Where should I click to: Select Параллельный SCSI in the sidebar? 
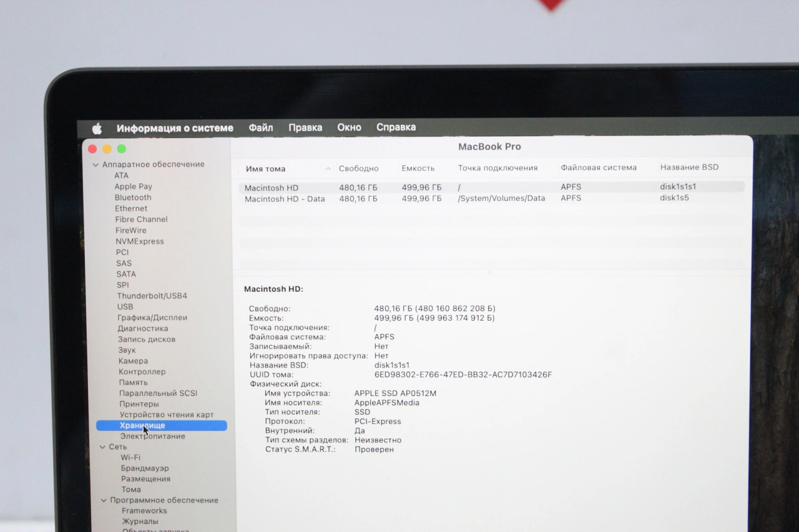[x=158, y=394]
